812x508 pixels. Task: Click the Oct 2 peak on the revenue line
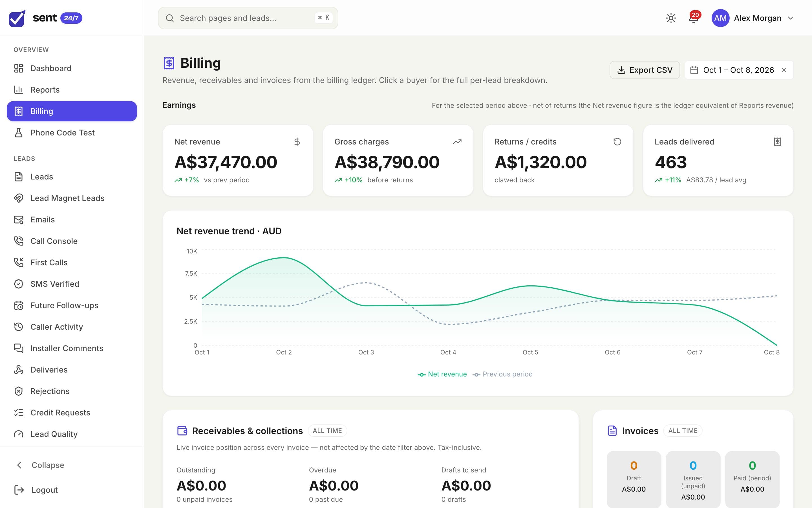click(284, 258)
